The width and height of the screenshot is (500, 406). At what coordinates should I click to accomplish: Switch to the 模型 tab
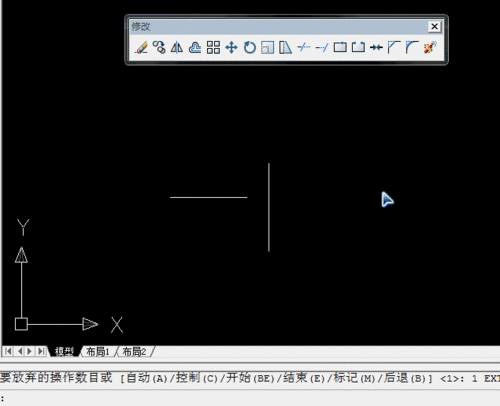[x=64, y=351]
